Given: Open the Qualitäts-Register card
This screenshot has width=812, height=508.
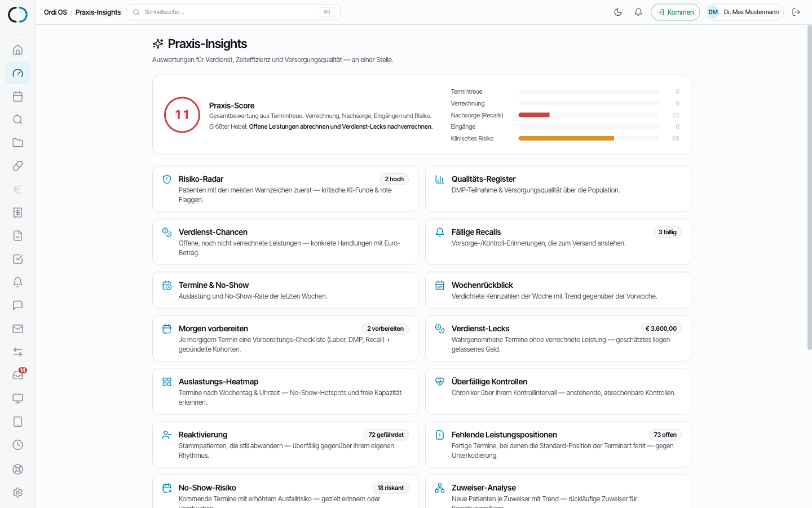Looking at the screenshot, I should [x=558, y=189].
